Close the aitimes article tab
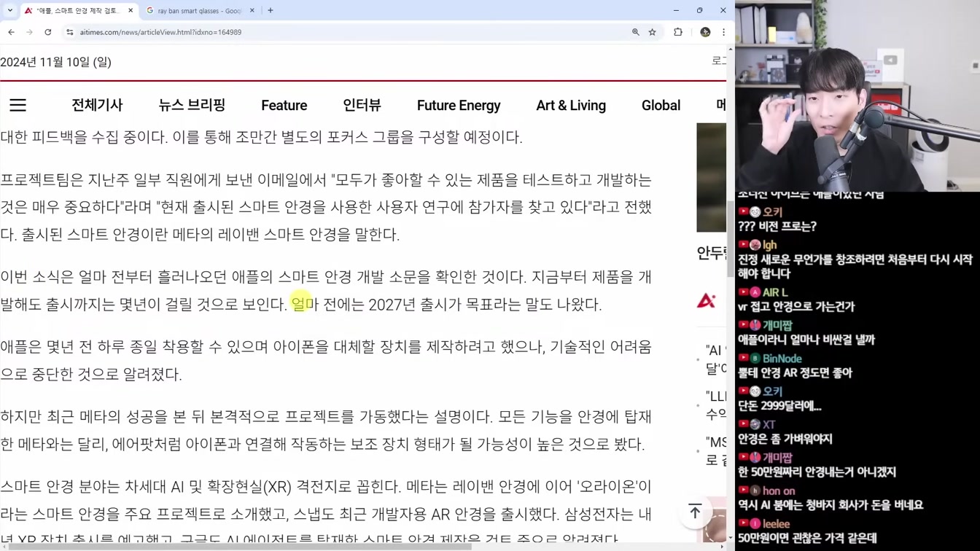Viewport: 980px width, 551px height. click(131, 10)
